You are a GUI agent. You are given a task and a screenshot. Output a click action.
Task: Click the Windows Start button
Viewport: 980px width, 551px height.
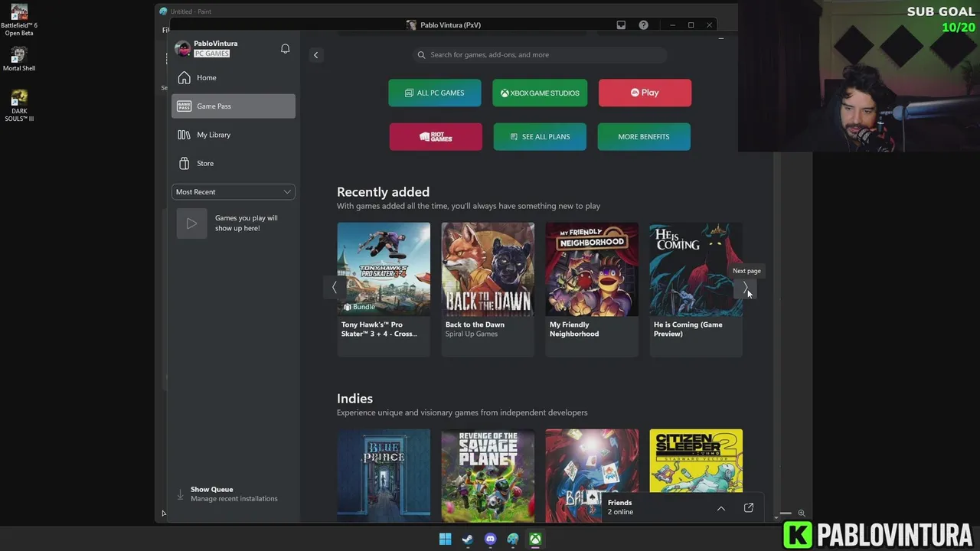445,540
